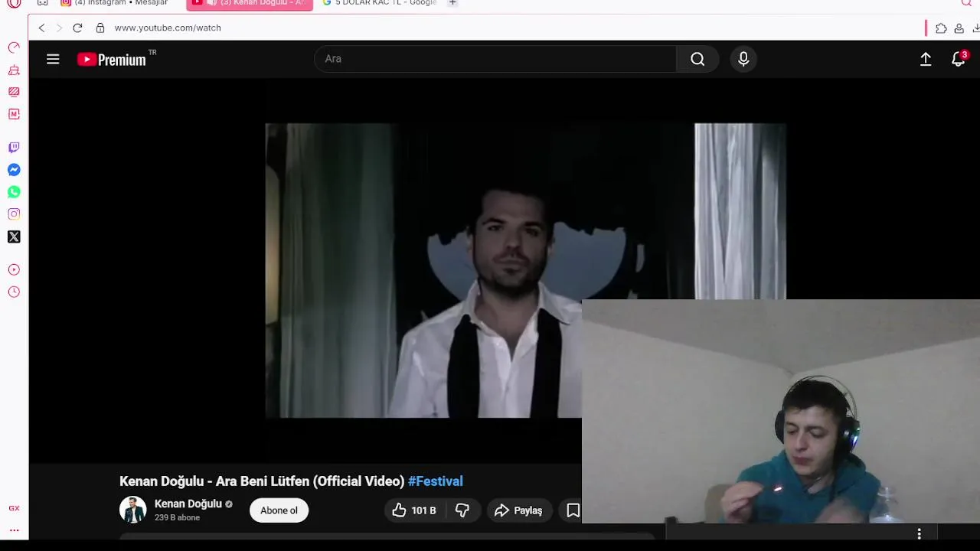
Task: Dislike the video with thumbs-down button
Action: pos(462,510)
